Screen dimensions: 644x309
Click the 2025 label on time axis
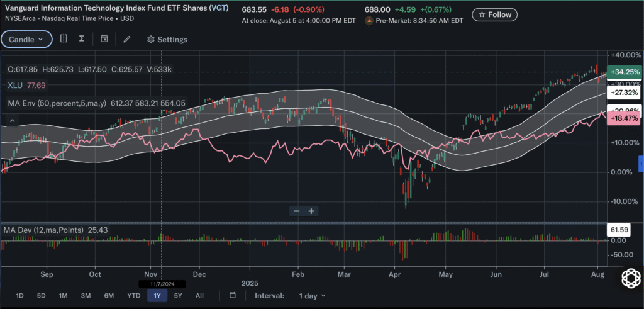pyautogui.click(x=249, y=284)
